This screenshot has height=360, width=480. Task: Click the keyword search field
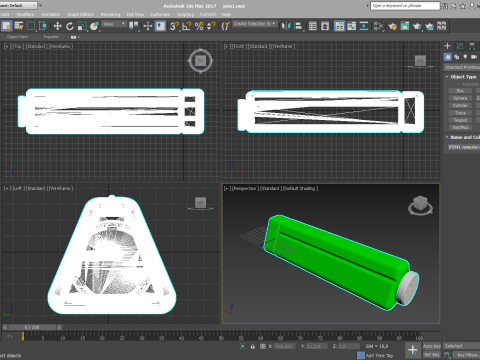click(405, 6)
